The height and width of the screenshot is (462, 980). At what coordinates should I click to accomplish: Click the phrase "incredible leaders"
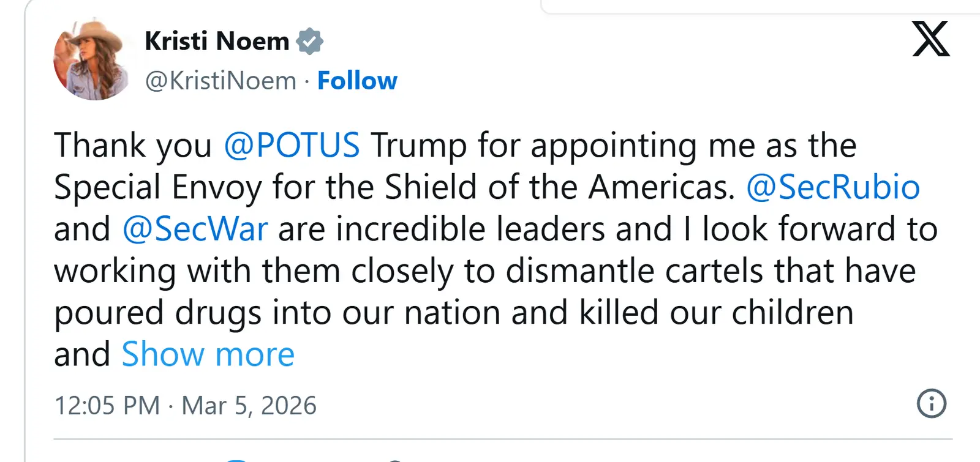click(470, 229)
